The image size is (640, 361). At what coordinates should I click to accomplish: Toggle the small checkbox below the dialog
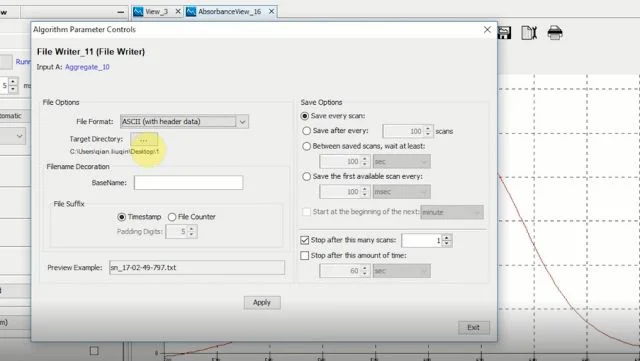[x=94, y=351]
